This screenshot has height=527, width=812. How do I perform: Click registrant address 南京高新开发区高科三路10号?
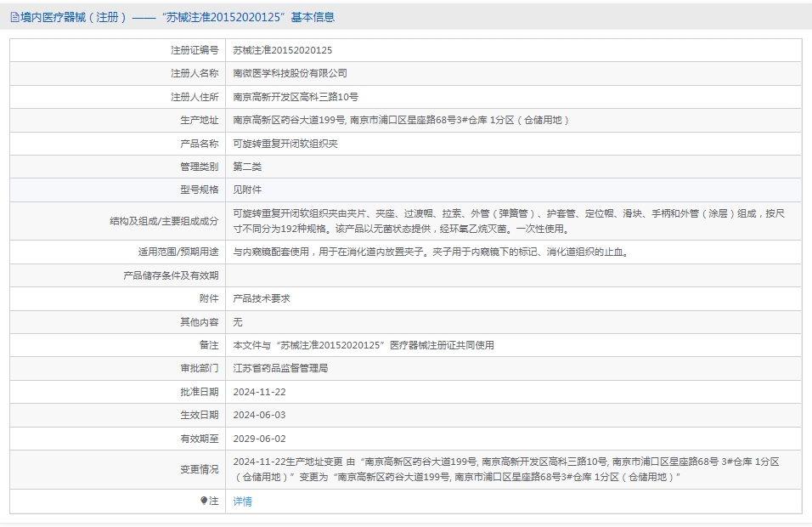coord(296,98)
